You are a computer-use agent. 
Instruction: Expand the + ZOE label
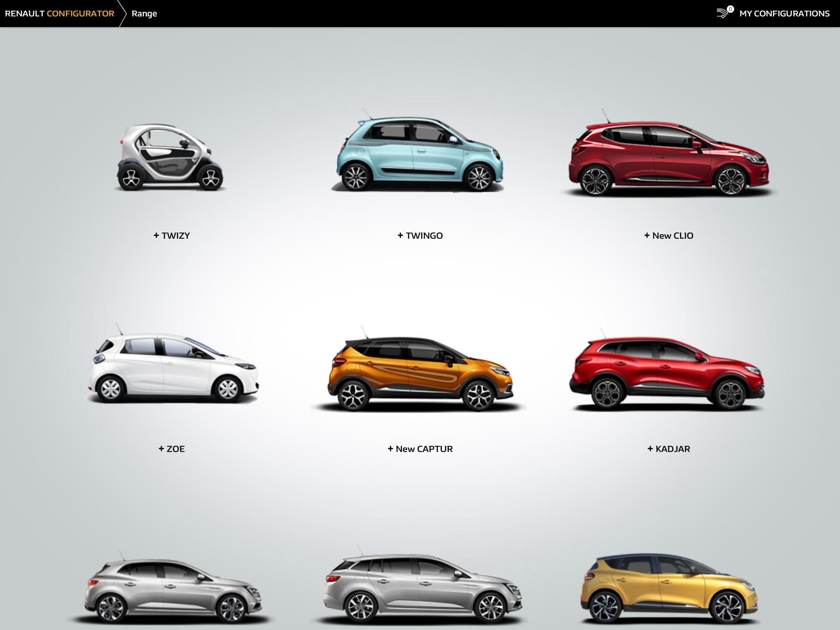171,449
